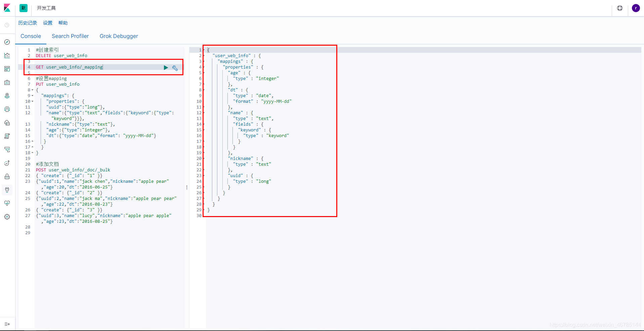Open Maps from the sidebar
Screen dimensions: 644x331
point(7,96)
